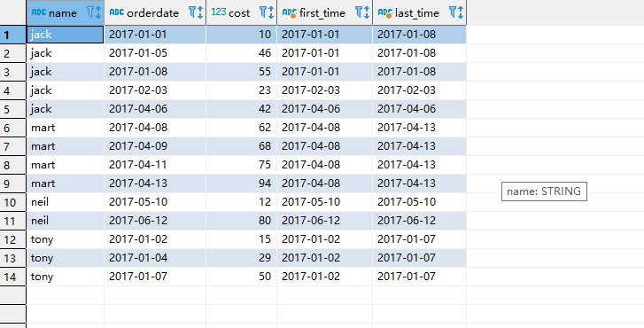Select row number 11 header

pyautogui.click(x=13, y=221)
